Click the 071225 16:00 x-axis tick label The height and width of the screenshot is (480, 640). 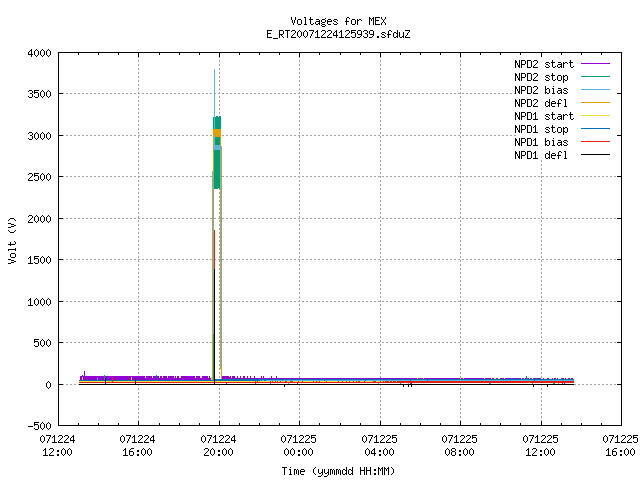tap(620, 446)
